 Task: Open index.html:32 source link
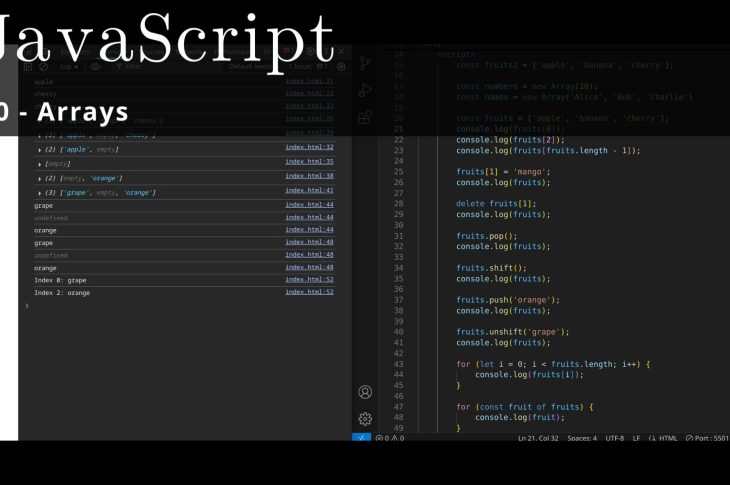coord(309,147)
